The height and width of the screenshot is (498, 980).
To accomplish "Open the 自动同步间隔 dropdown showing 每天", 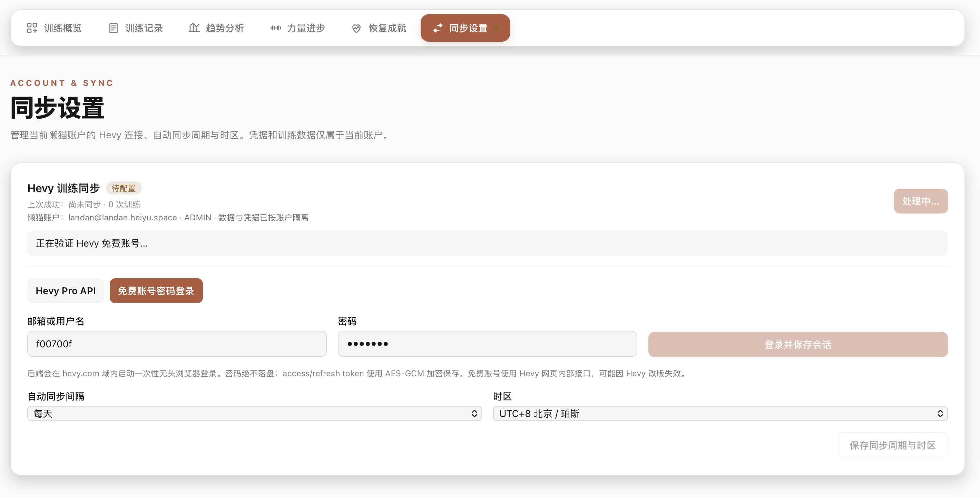I will (x=255, y=414).
